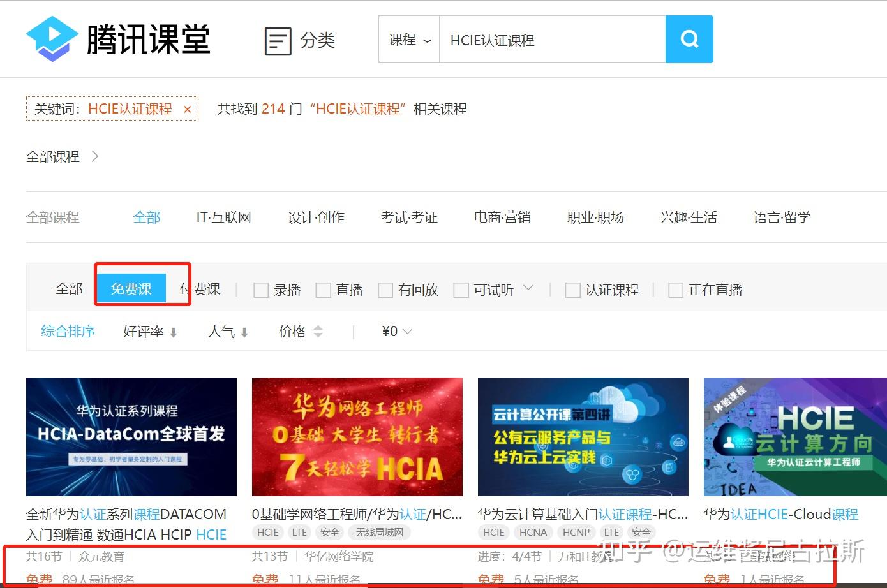This screenshot has width=887, height=588.
Task: Click arrow next to 全部课程 breadcrumb
Action: pos(95,156)
